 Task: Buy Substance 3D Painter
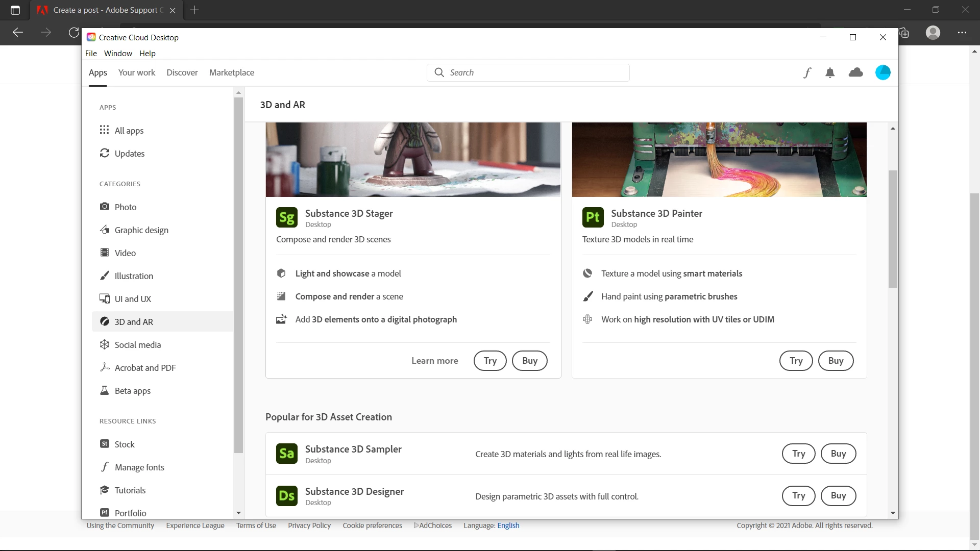click(836, 361)
